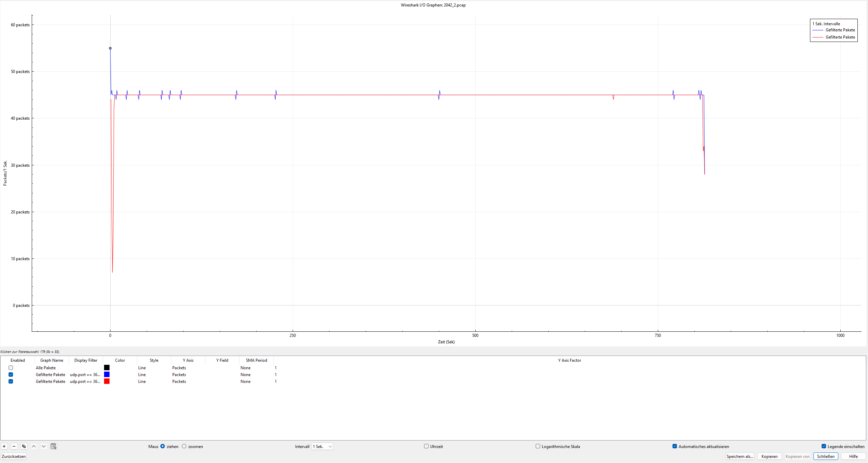Duplicate the selected graph entry
The height and width of the screenshot is (463, 868).
point(24,446)
